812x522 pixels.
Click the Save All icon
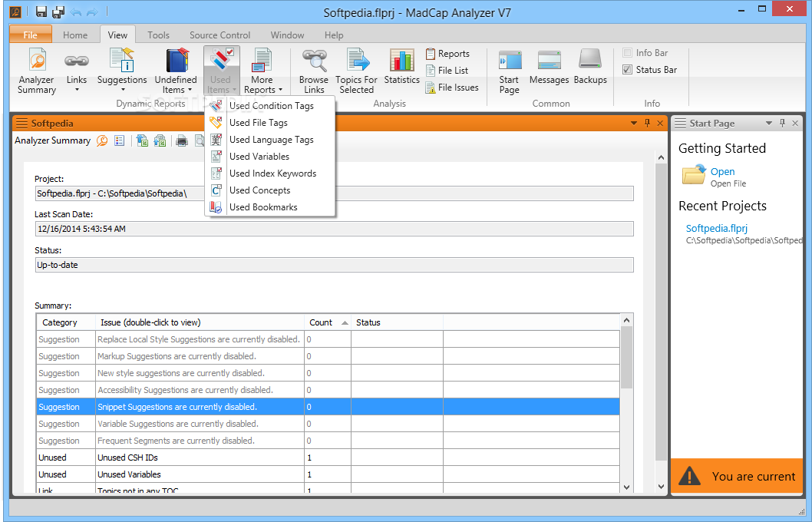(x=58, y=12)
